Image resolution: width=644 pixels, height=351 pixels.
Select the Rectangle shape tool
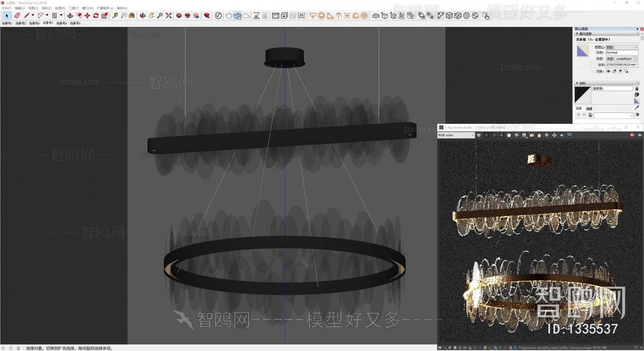[x=54, y=16]
